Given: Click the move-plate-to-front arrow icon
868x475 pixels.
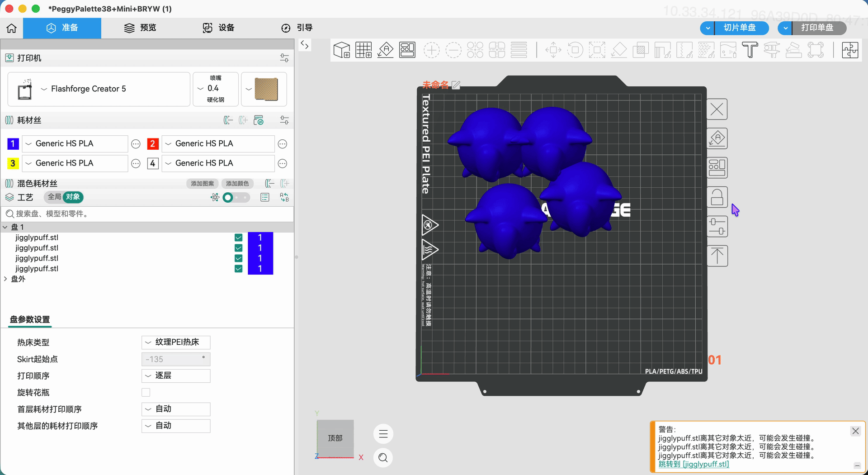Looking at the screenshot, I should (717, 256).
